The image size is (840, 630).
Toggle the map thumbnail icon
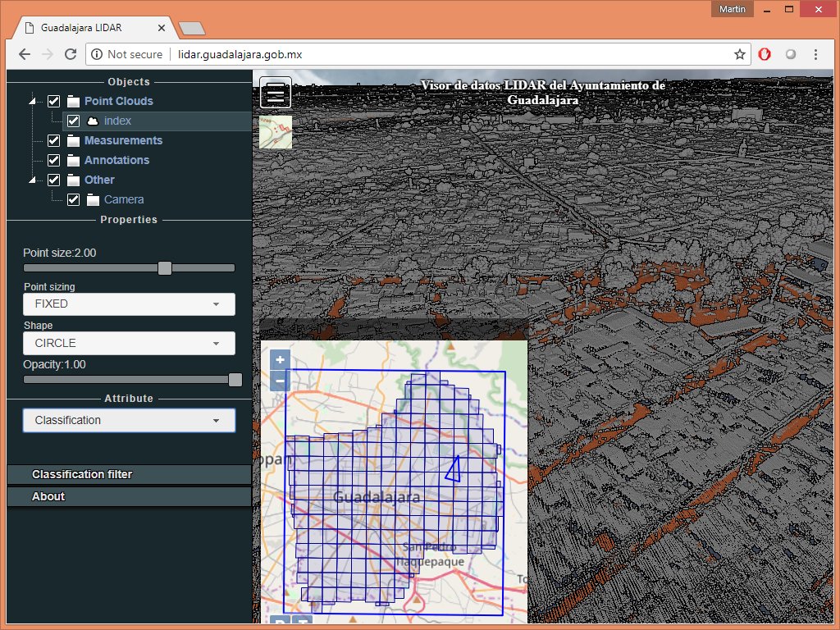276,132
